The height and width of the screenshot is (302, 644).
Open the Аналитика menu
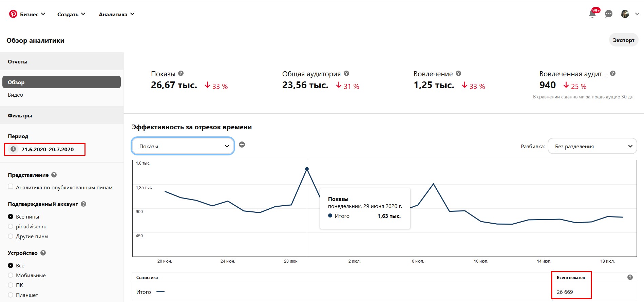coord(116,14)
